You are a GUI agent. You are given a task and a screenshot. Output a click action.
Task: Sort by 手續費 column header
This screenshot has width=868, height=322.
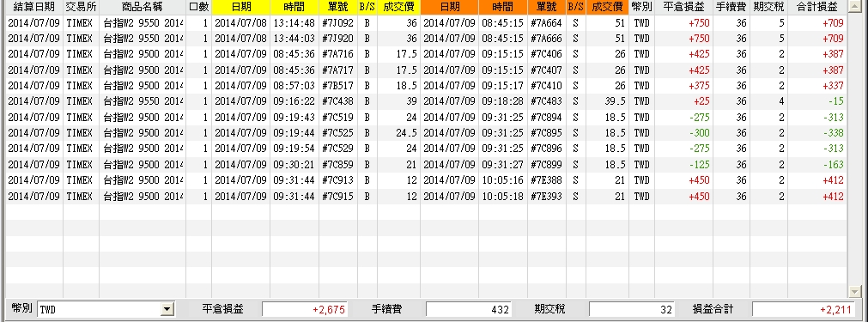coord(731,7)
